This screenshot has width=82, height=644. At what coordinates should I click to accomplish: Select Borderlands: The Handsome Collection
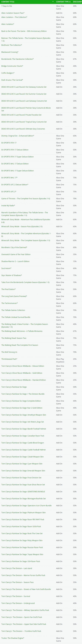coord(18,59)
